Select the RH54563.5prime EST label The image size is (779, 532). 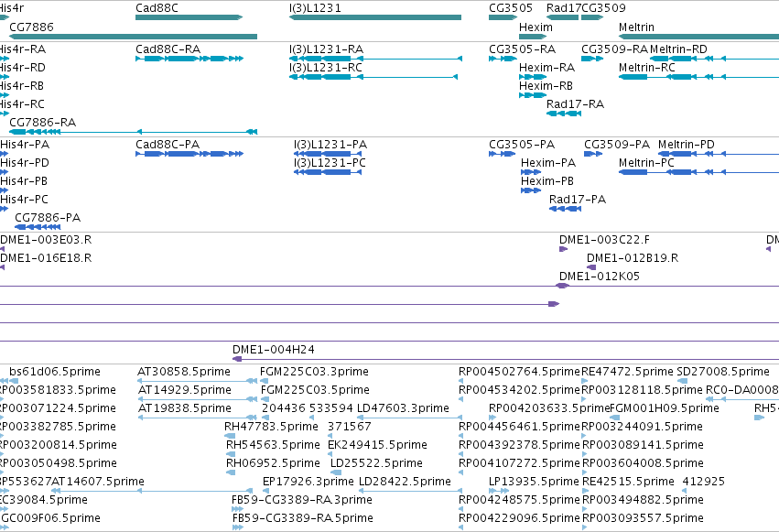(273, 445)
